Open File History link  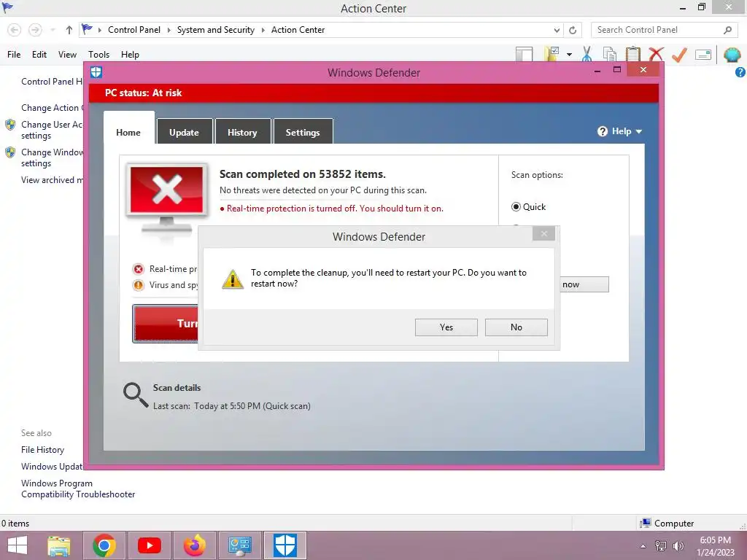coord(42,449)
